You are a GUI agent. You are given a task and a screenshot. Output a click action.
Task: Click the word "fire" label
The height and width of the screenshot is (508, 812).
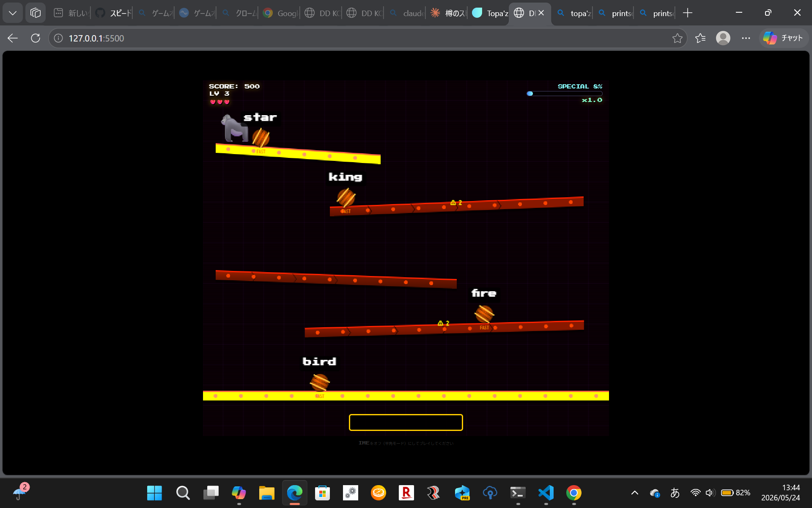click(x=484, y=293)
